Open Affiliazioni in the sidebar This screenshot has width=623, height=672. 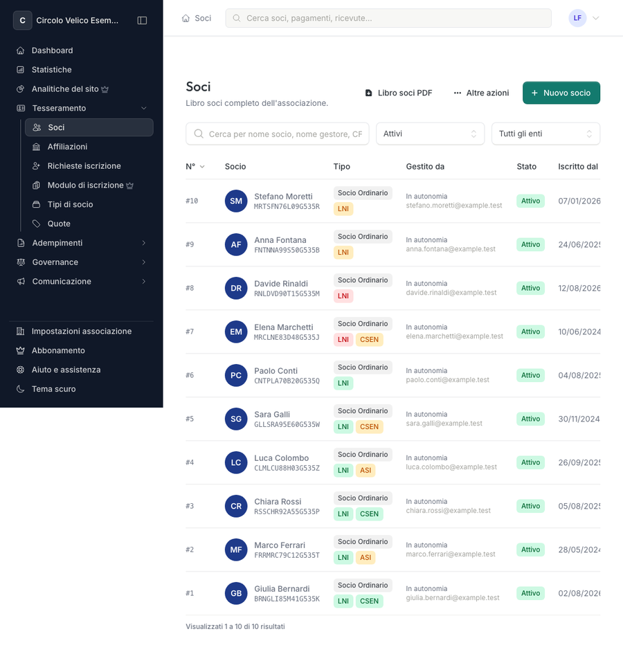point(89,147)
